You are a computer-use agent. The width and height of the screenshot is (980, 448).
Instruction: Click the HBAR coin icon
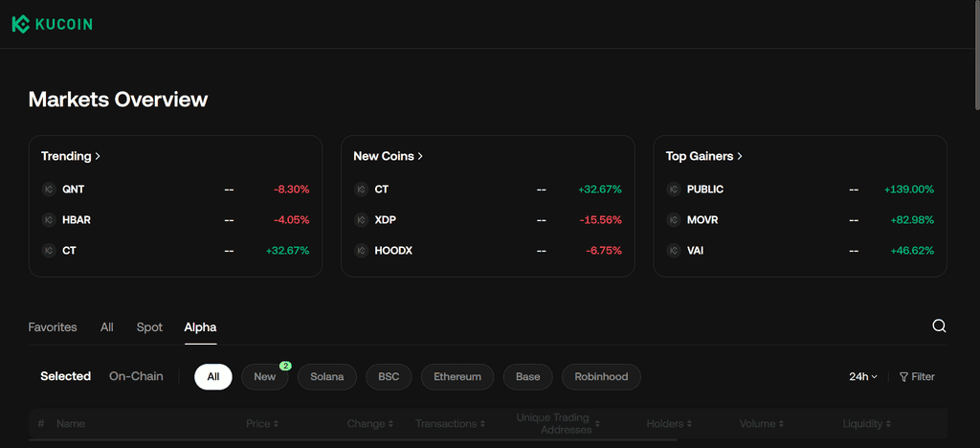[49, 220]
